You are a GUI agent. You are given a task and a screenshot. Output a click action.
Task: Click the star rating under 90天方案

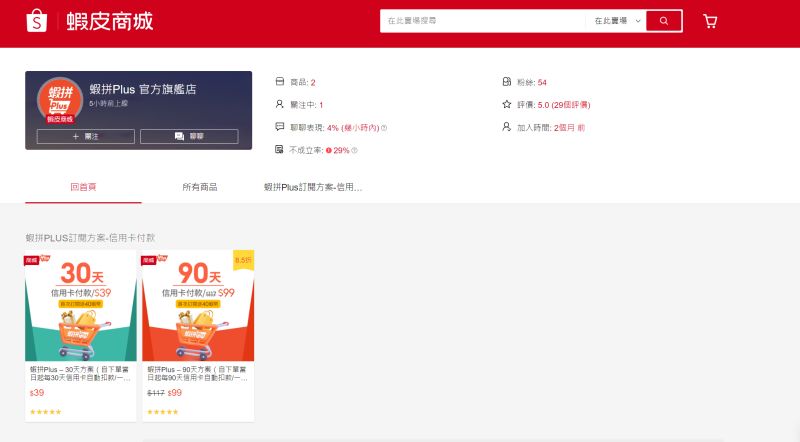click(x=163, y=412)
